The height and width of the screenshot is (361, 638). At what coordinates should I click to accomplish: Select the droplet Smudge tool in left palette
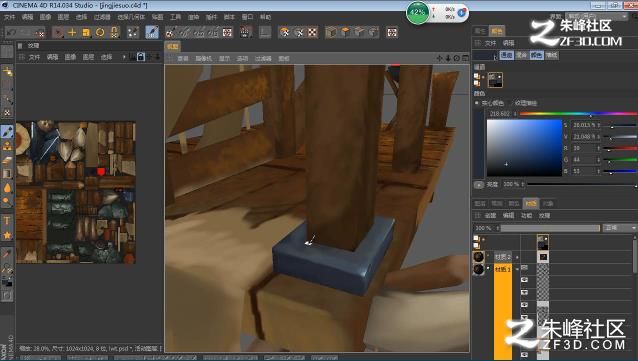pyautogui.click(x=7, y=188)
